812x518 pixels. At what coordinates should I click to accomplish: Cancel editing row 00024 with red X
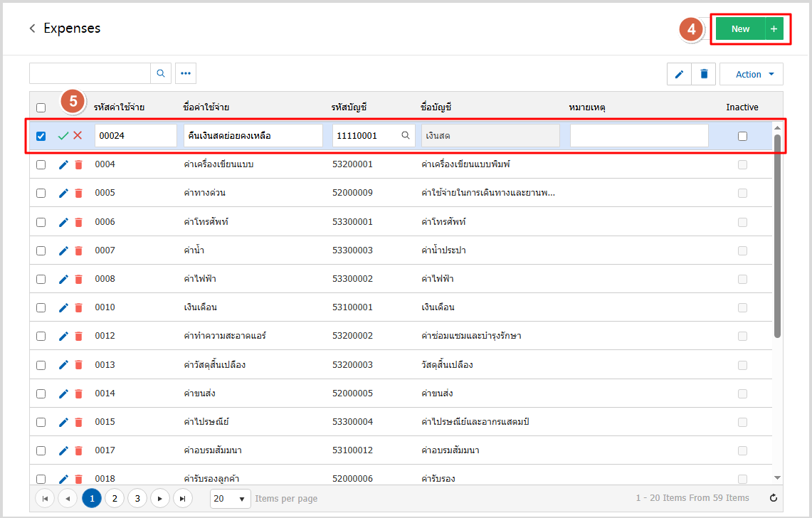click(x=78, y=136)
